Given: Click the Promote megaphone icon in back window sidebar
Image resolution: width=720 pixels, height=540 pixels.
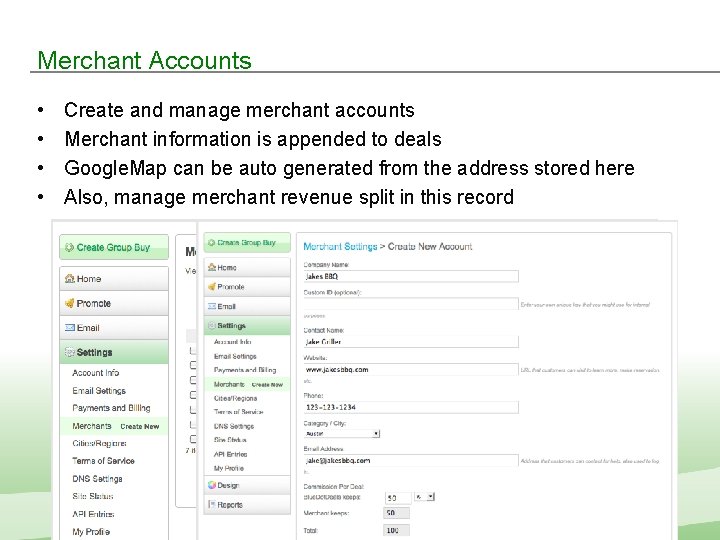Looking at the screenshot, I should click(x=69, y=303).
